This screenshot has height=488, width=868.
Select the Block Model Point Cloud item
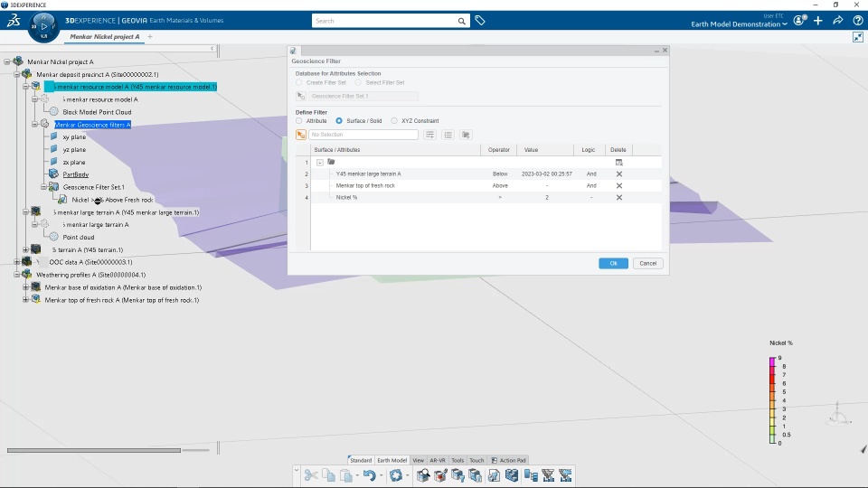(x=97, y=112)
